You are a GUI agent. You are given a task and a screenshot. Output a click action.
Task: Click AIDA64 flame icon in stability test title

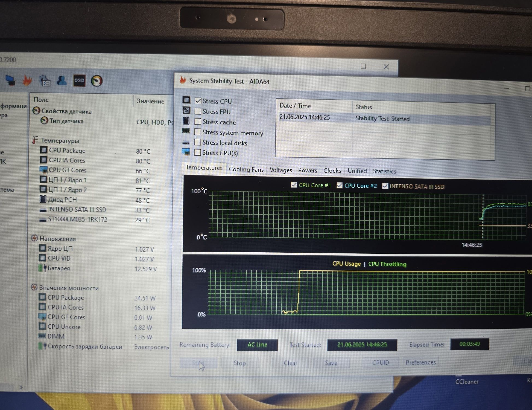point(183,80)
